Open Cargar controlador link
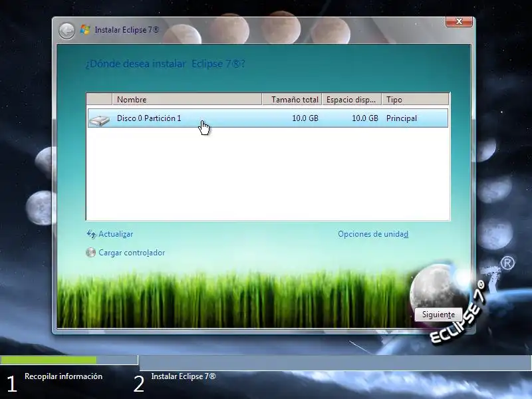The image size is (532, 399). click(x=132, y=253)
